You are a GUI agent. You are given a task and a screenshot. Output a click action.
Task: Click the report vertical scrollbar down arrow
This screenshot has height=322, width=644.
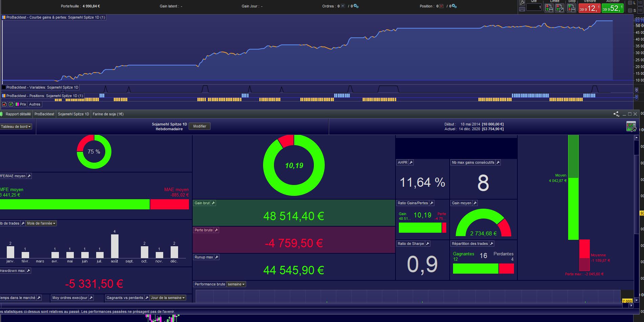(637, 300)
